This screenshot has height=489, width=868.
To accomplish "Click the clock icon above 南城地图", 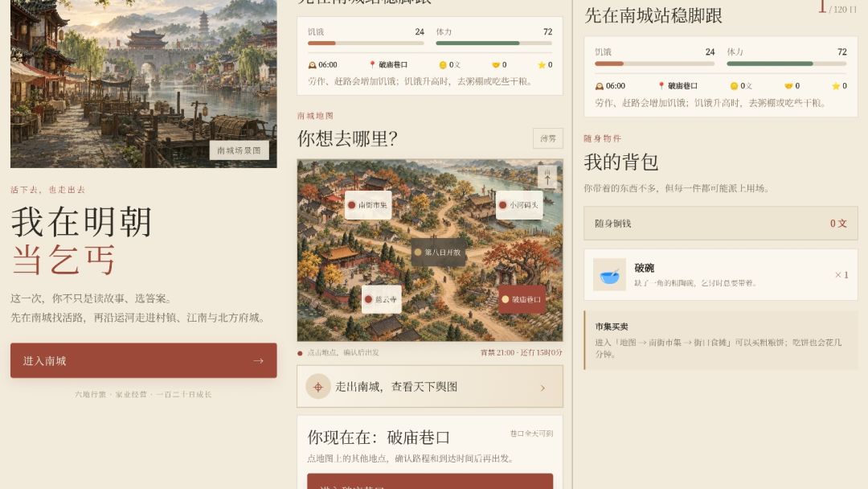I will [312, 65].
